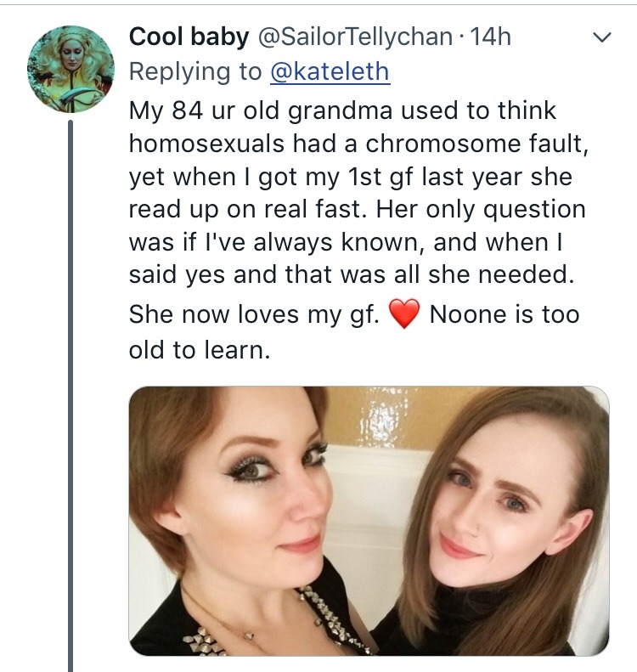637x672 pixels.
Task: Click 'She now loves my gf.' text
Action: (x=253, y=314)
